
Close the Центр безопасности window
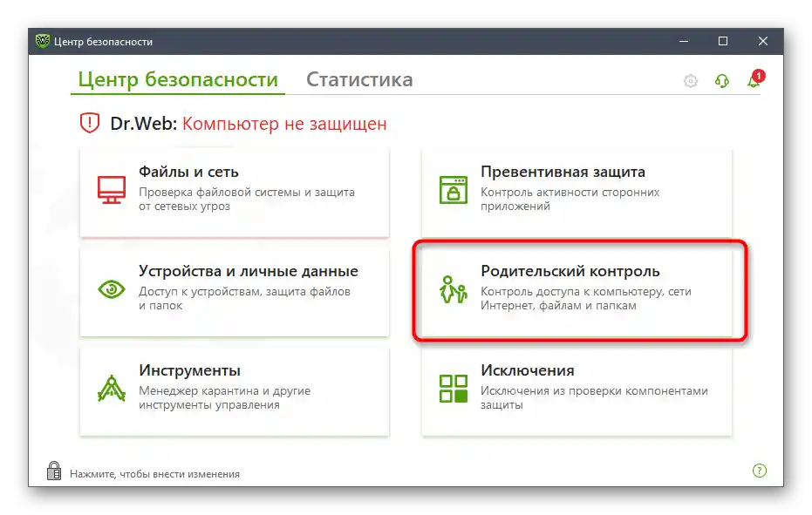point(763,41)
